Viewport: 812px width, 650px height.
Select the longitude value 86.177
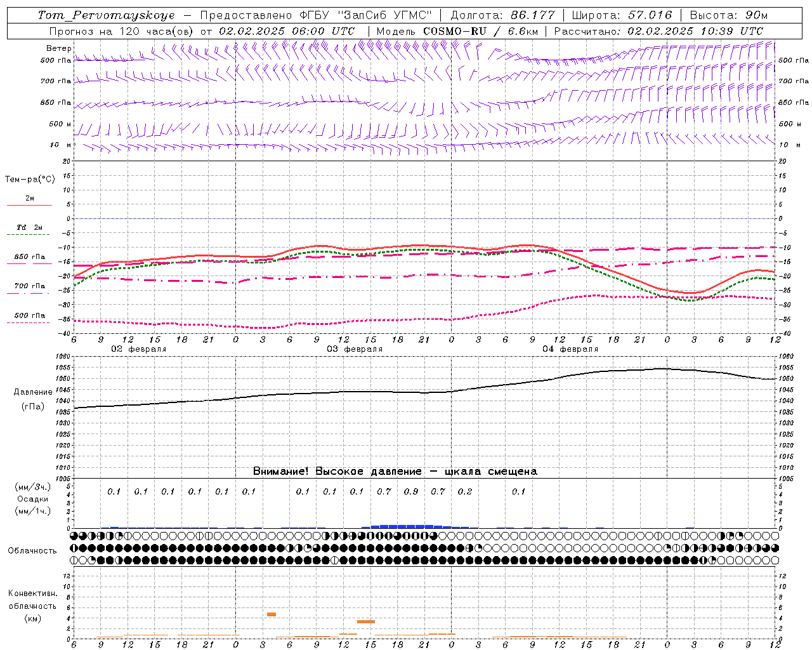[x=533, y=15]
